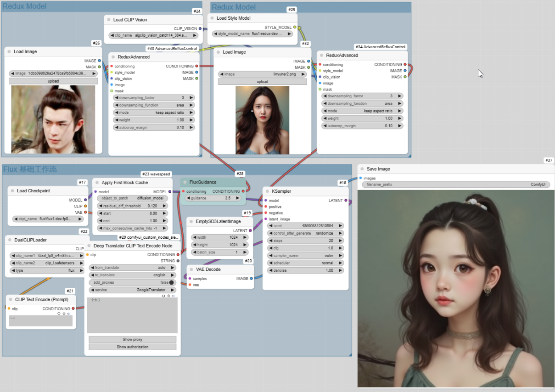Click the KSampler negative input port

tap(265, 213)
